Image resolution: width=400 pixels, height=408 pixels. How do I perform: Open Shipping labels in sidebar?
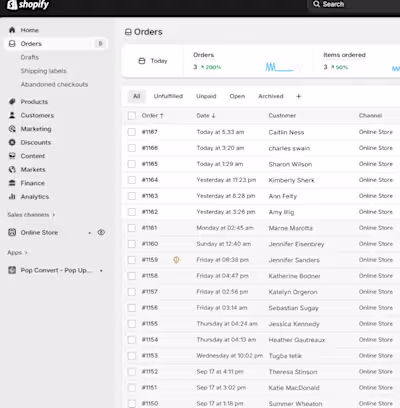pos(43,71)
